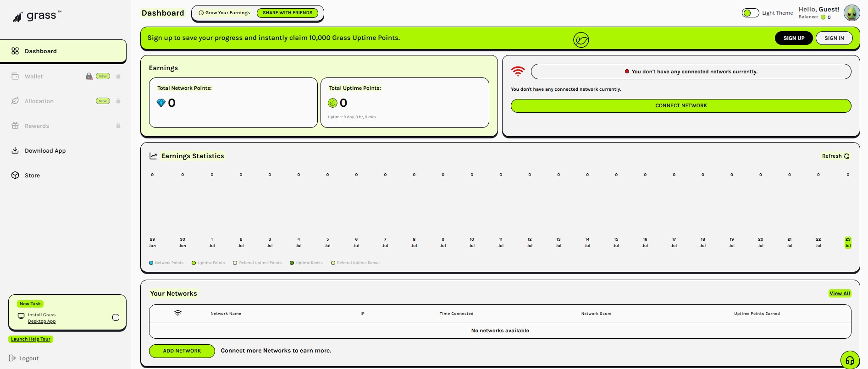Image resolution: width=868 pixels, height=369 pixels.
Task: Click the guest avatar picture
Action: [x=851, y=13]
